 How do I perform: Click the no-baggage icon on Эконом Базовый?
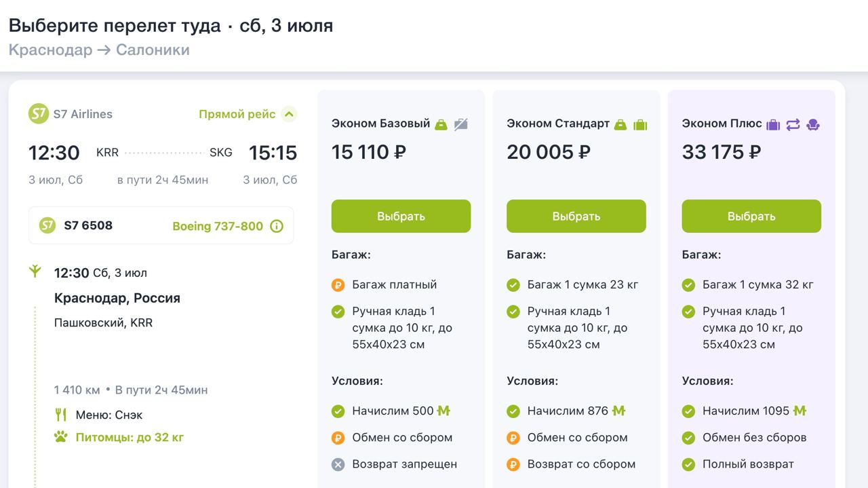(x=461, y=124)
